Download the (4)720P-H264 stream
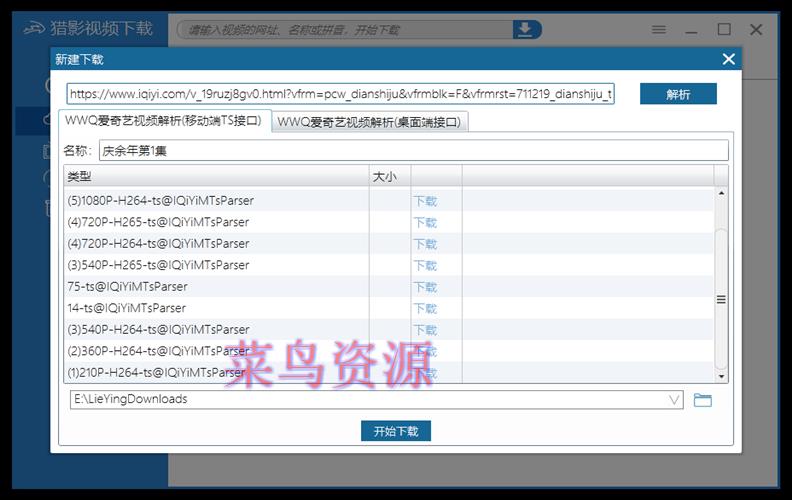This screenshot has width=792, height=500. (425, 244)
